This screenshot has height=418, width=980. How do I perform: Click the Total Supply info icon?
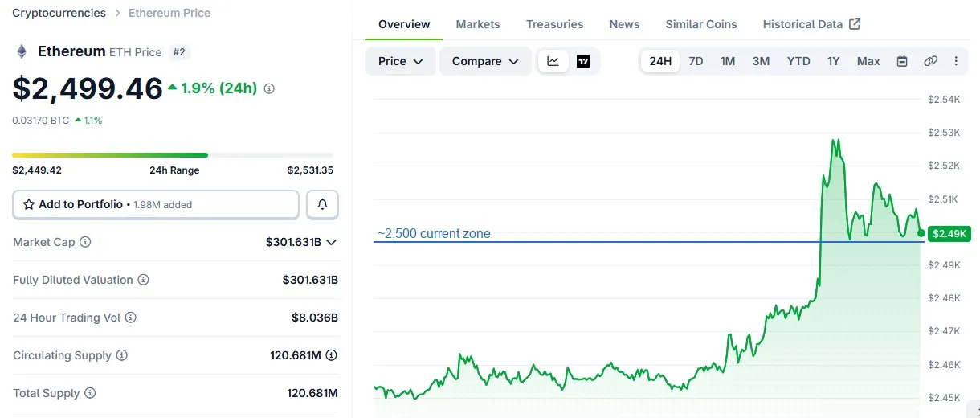coord(90,393)
